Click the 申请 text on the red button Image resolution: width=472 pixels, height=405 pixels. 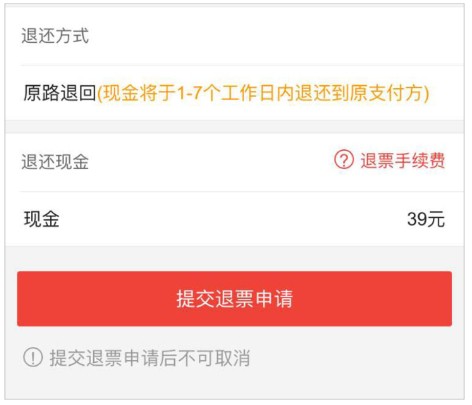click(273, 299)
